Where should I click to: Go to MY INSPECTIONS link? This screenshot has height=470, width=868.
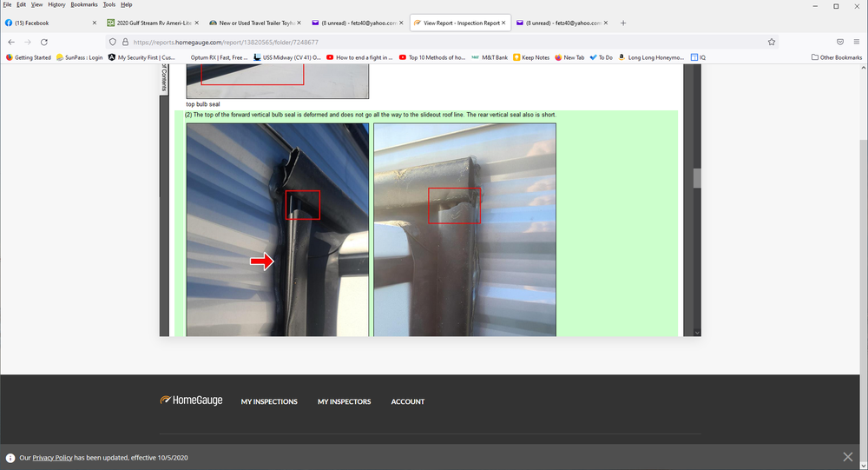(x=269, y=401)
